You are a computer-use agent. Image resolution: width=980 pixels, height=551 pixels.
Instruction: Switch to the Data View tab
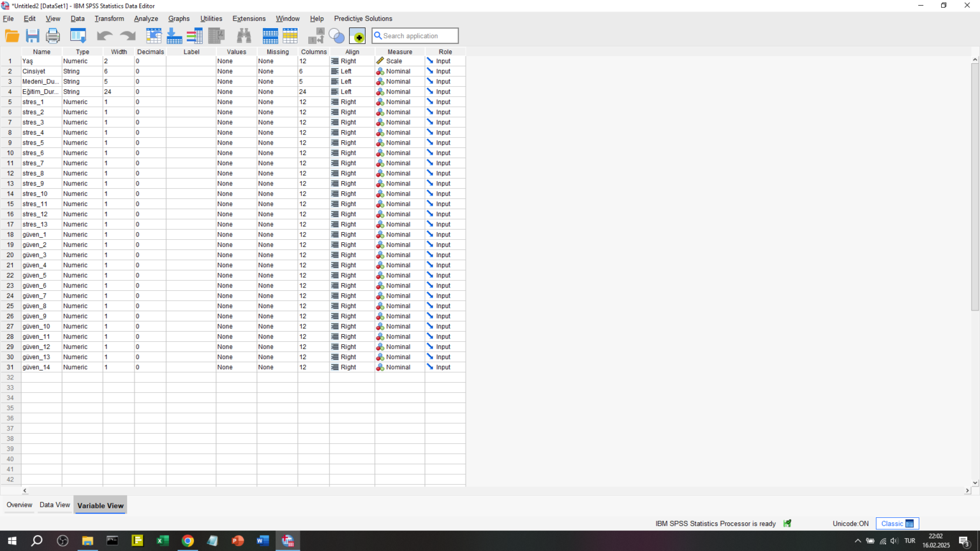point(54,504)
